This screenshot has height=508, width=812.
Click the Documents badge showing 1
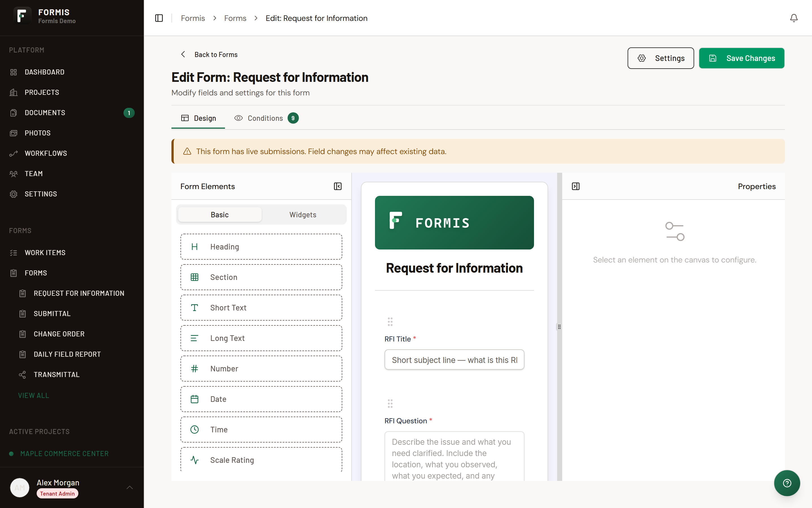(x=129, y=113)
